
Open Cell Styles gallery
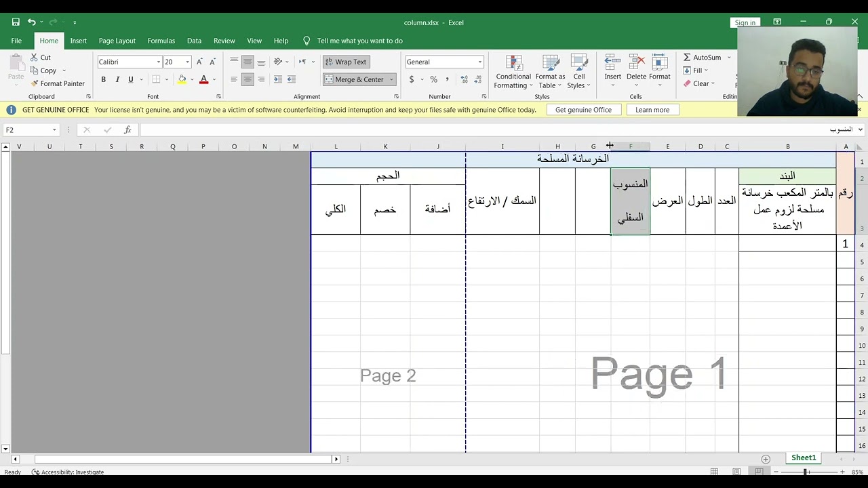pyautogui.click(x=578, y=71)
